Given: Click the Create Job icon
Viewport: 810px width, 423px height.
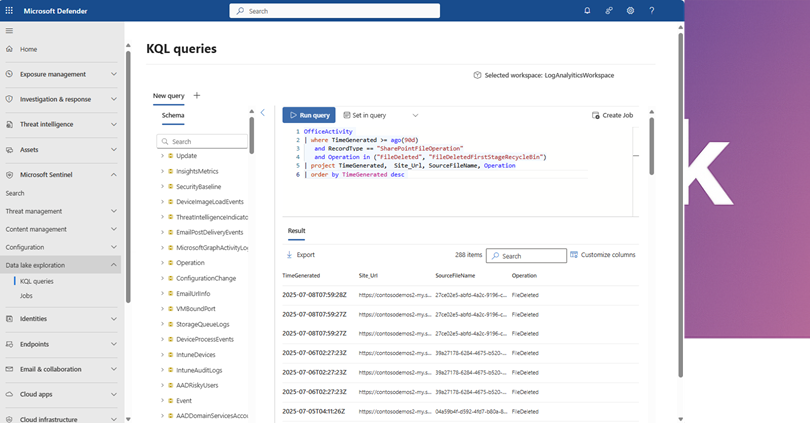Looking at the screenshot, I should pyautogui.click(x=596, y=115).
